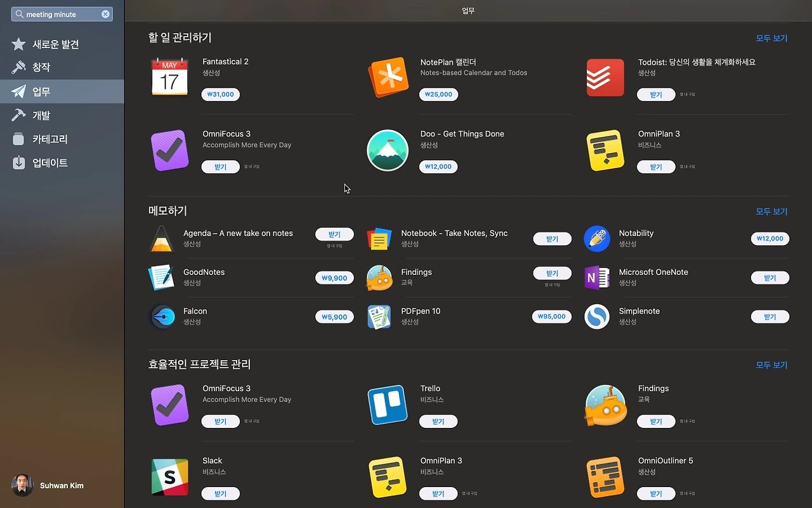Viewport: 812px width, 508px height.
Task: Open the 'PDFpen 10' app title
Action: click(x=421, y=311)
